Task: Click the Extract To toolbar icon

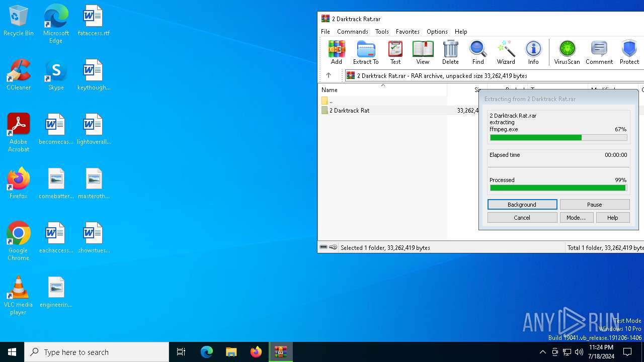Action: pos(366,52)
